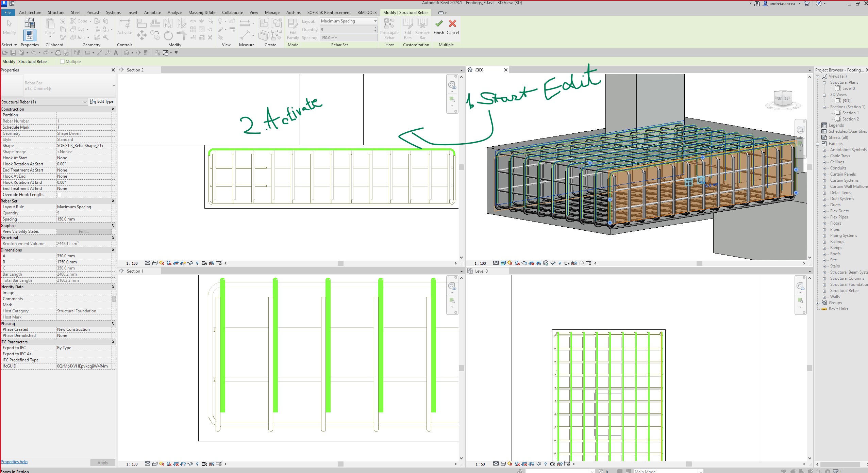Toggle the Multiple option checkbox

pos(63,62)
